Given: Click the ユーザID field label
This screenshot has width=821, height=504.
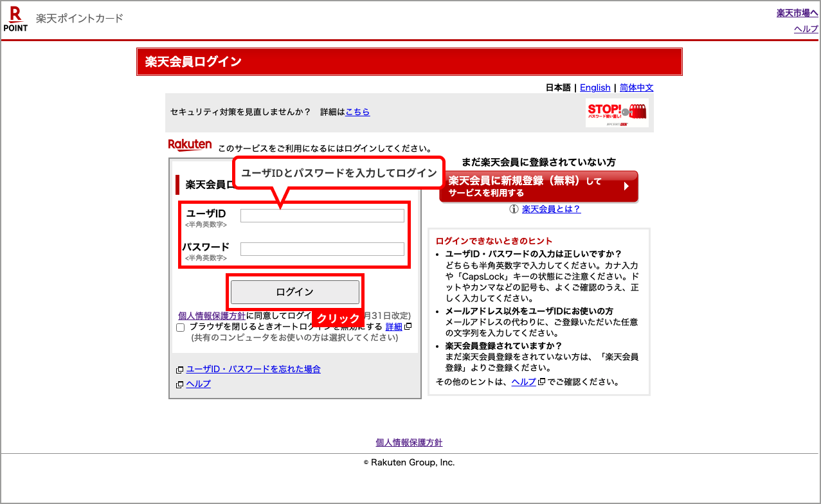Looking at the screenshot, I should [x=206, y=213].
